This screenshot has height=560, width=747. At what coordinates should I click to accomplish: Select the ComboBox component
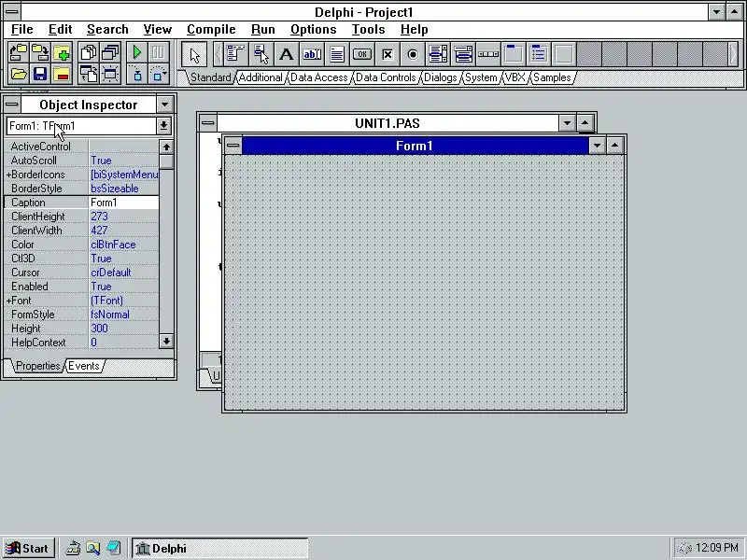pos(463,54)
